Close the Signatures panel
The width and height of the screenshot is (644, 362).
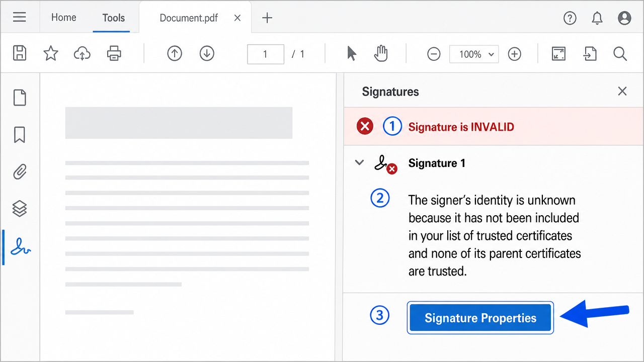(622, 91)
